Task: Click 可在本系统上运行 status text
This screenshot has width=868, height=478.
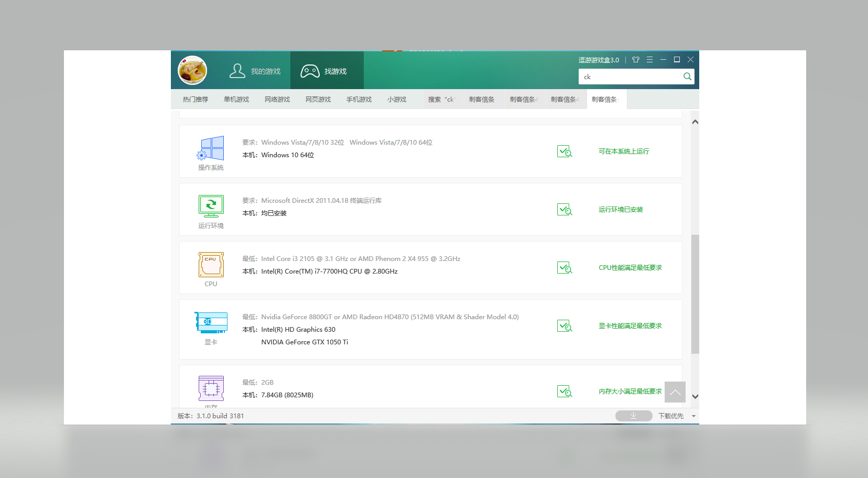Action: pyautogui.click(x=624, y=151)
